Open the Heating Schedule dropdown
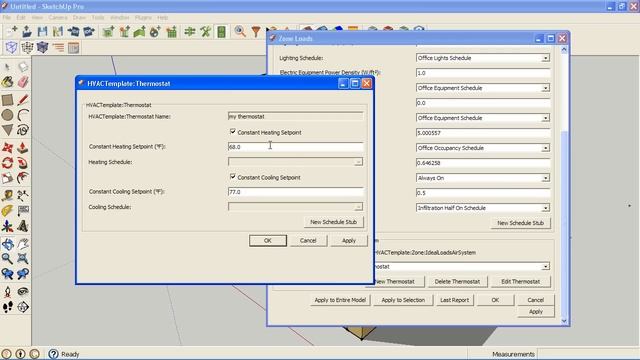Viewport: 640px width, 360px height. click(358, 162)
